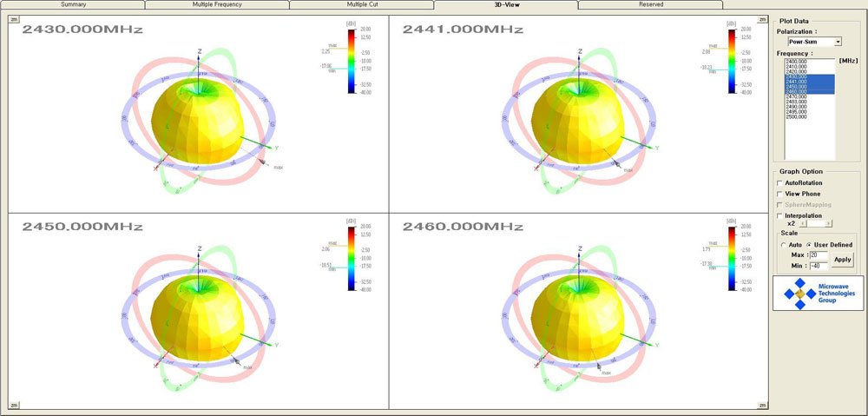Select 2420.000 in the Frequency list
This screenshot has width=868, height=416.
(x=811, y=71)
